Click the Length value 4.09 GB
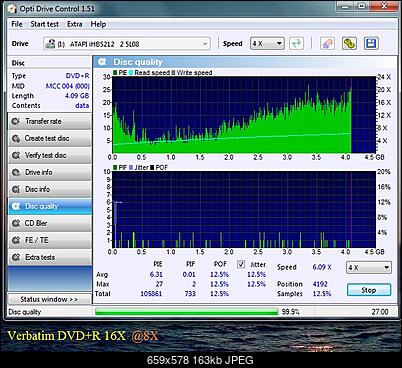 click(x=77, y=96)
